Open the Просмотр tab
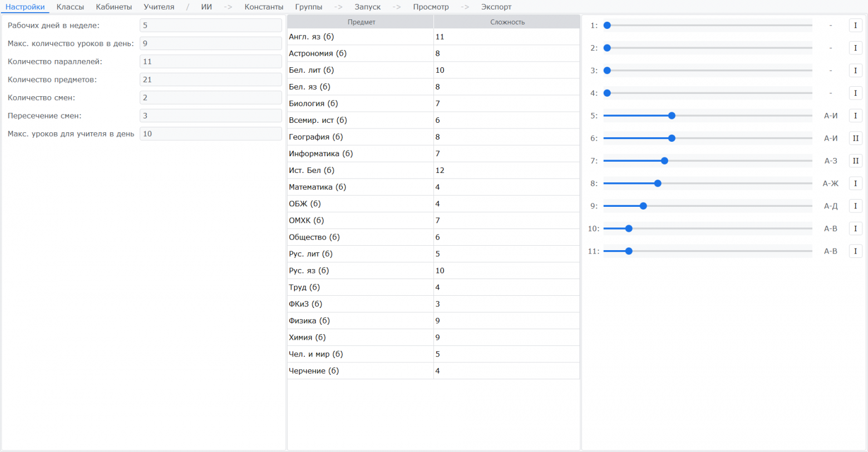 (x=431, y=7)
